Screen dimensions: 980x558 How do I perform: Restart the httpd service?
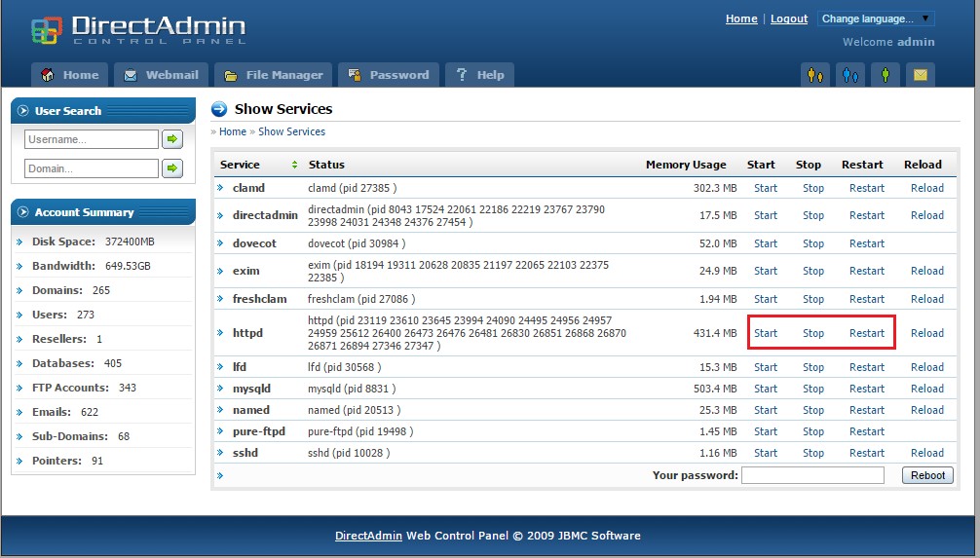point(867,334)
